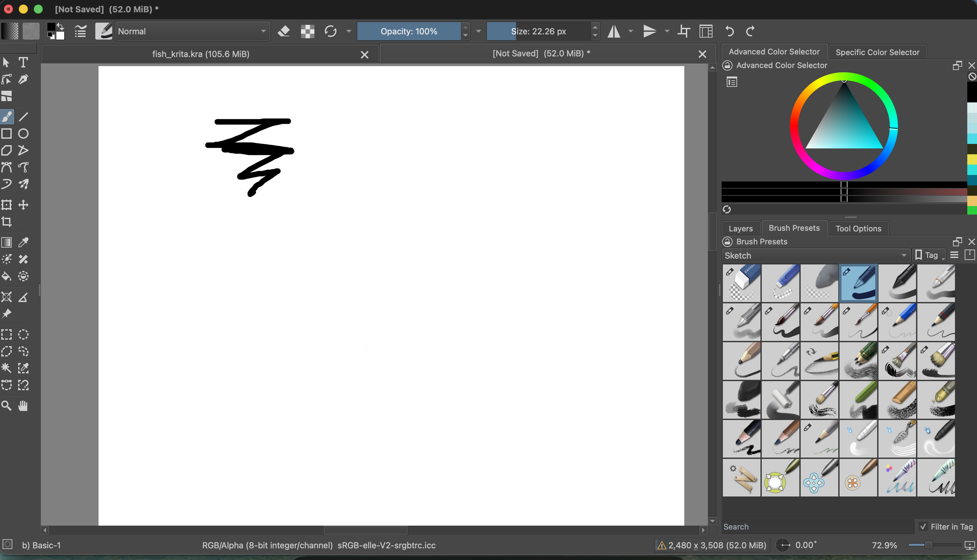Expand the vertical mirror options arrow
977x560 pixels.
click(667, 31)
